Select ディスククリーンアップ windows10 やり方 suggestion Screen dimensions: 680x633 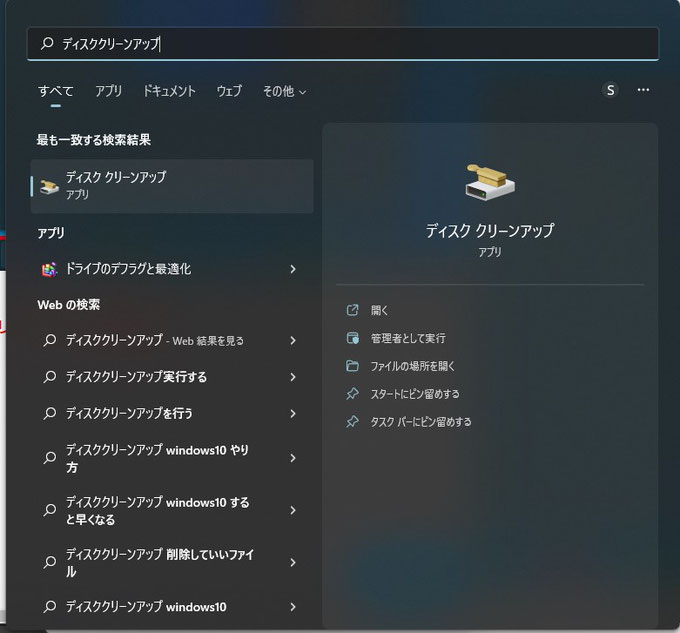[x=172, y=458]
